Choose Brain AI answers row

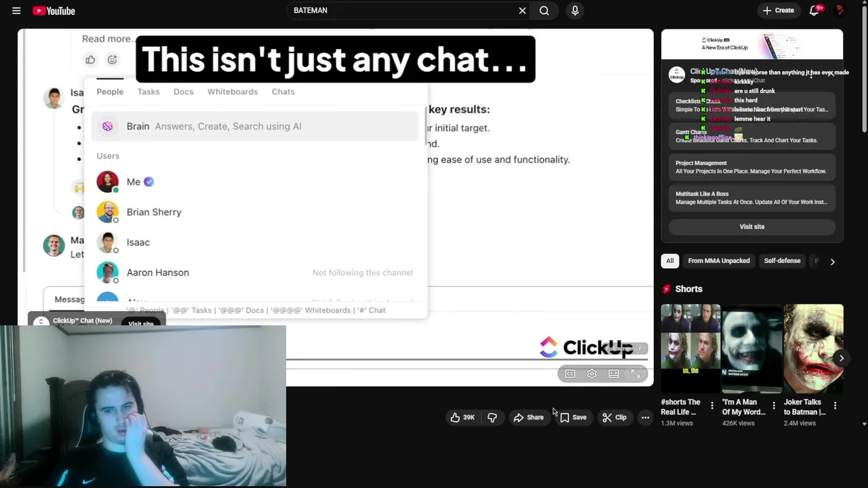coord(254,127)
